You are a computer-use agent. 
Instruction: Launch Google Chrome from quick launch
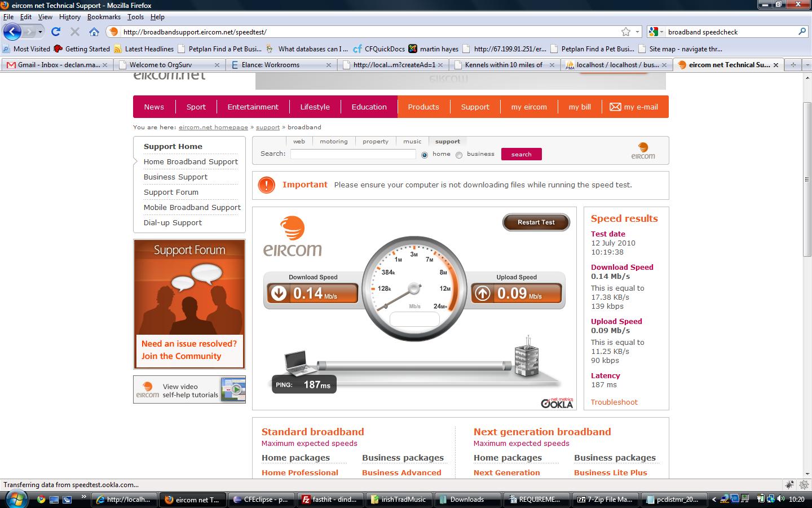pos(41,499)
